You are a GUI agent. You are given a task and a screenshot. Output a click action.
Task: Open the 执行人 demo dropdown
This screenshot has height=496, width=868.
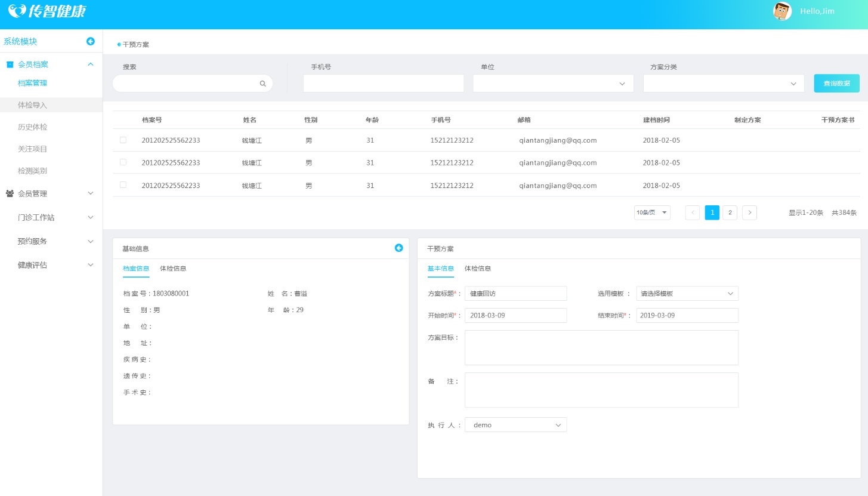pos(515,425)
